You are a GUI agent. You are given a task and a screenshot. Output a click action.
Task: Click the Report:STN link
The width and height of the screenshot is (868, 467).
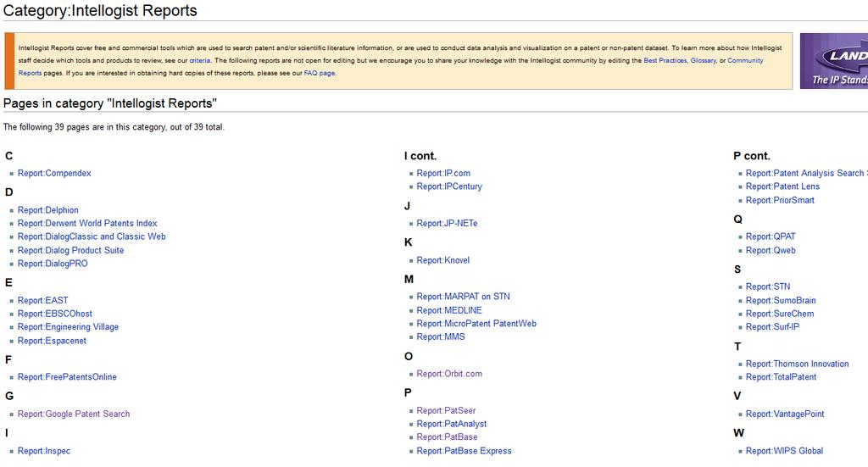768,286
